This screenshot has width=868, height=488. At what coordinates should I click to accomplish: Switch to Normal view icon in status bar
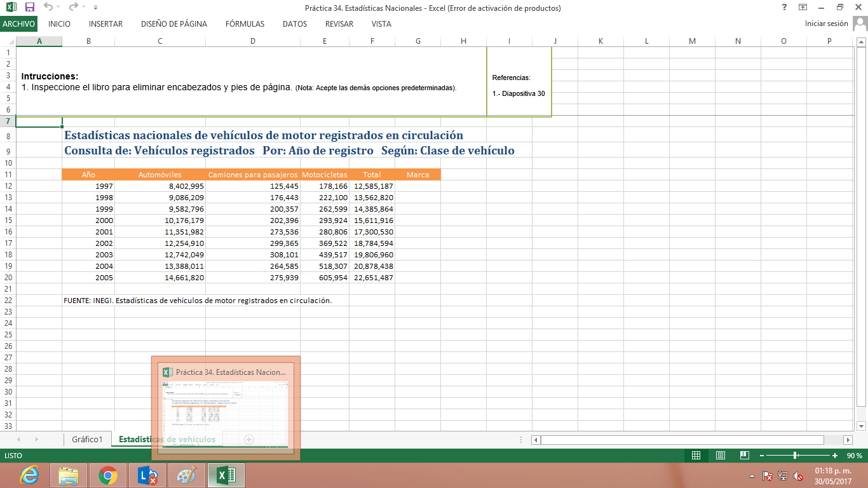coord(696,456)
